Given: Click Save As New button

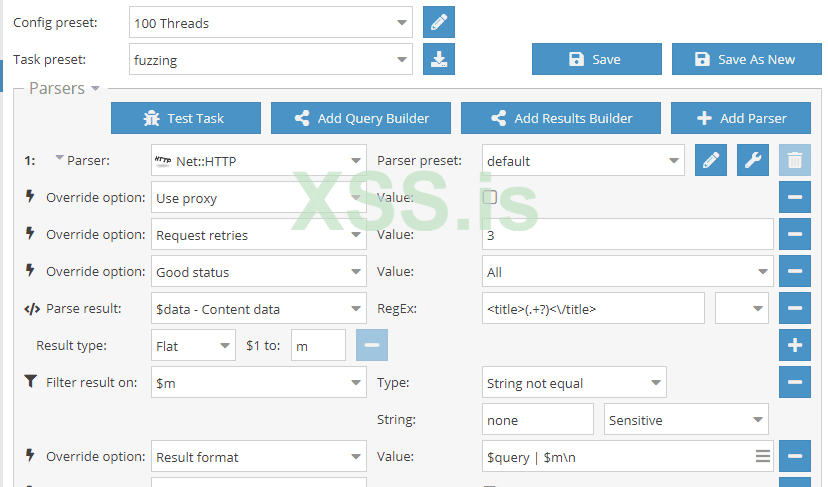Looking at the screenshot, I should [746, 59].
